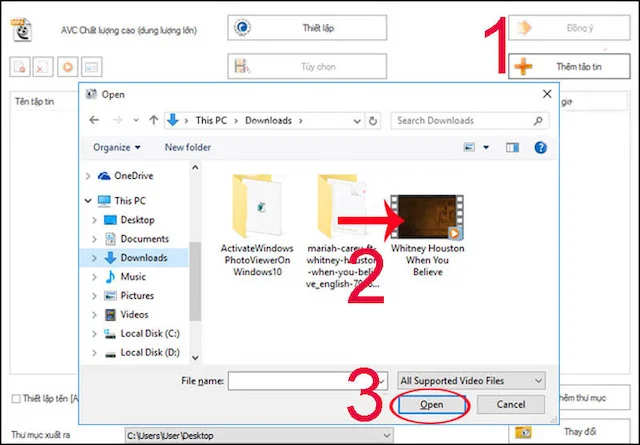This screenshot has width=640, height=445.
Task: Click the remove file toolbar icon
Action: pyautogui.click(x=20, y=67)
